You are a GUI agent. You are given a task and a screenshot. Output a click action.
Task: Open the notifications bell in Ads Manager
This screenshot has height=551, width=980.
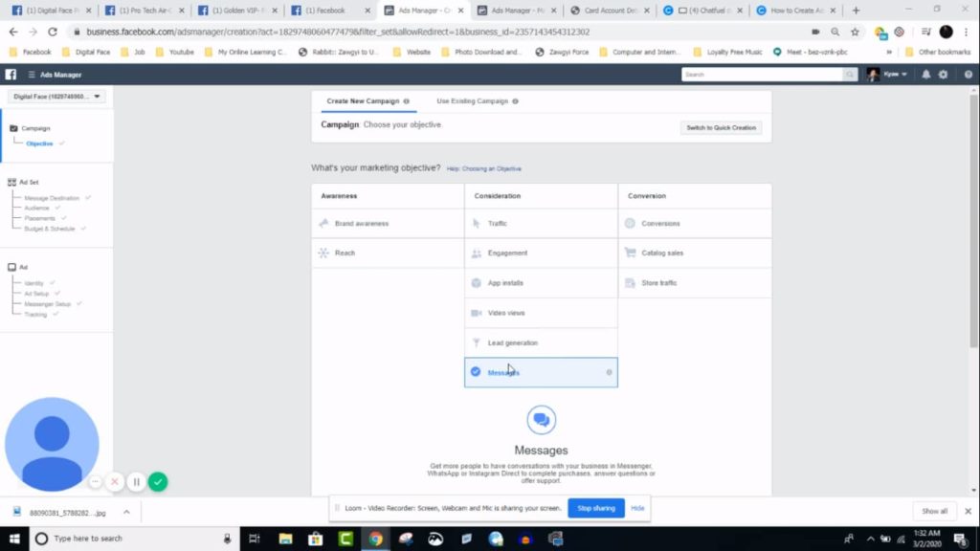pos(925,75)
